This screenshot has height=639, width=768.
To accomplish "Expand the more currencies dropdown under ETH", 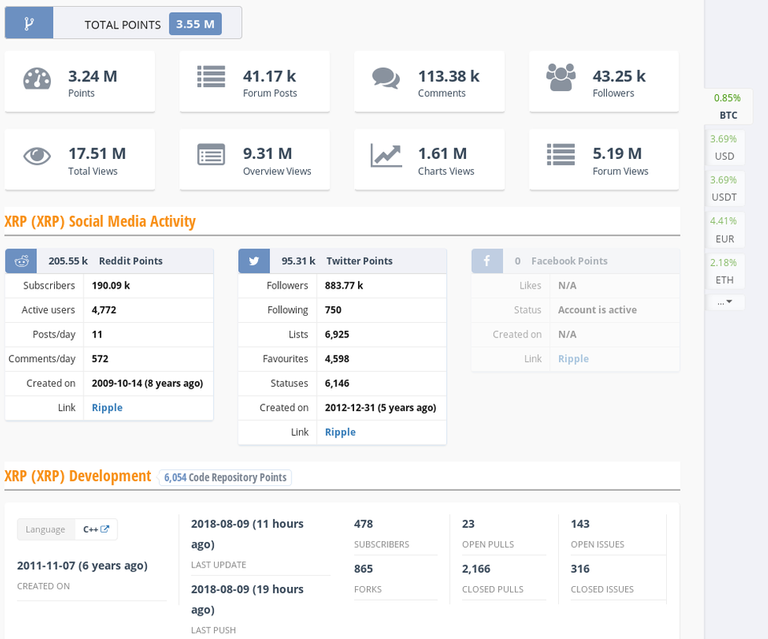I will click(x=725, y=302).
